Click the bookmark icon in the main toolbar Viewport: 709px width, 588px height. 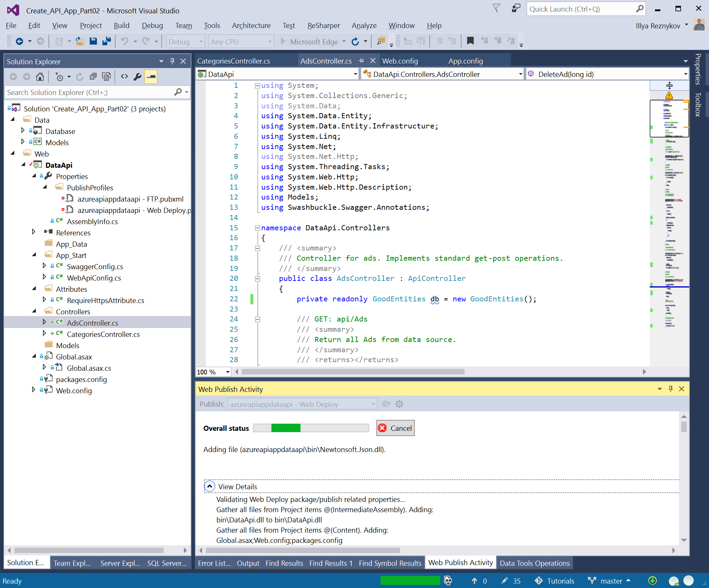coord(470,41)
